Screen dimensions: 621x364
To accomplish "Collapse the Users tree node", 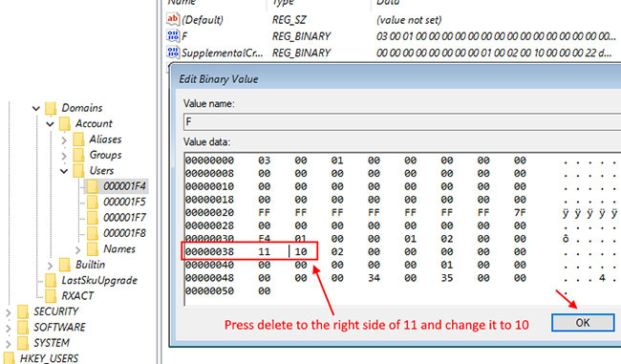I will coord(64,171).
